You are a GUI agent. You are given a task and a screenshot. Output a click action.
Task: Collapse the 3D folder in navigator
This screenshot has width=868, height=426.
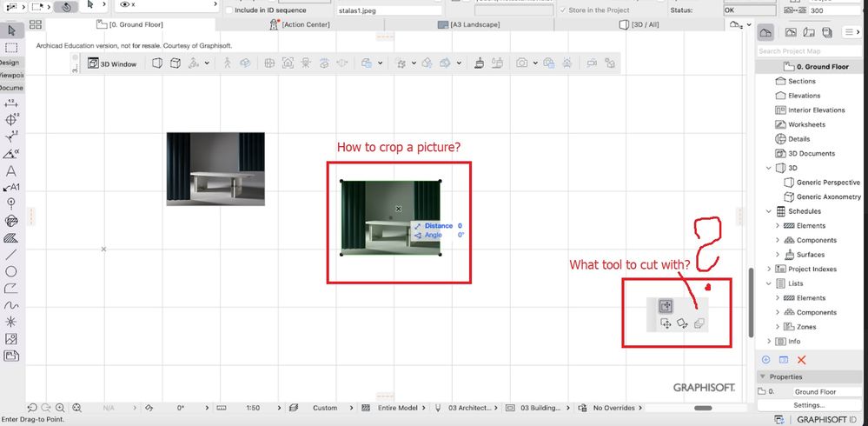point(769,168)
